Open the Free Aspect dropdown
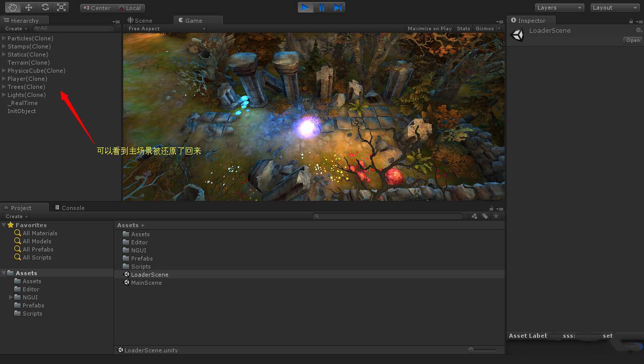644x364 pixels. [166, 29]
